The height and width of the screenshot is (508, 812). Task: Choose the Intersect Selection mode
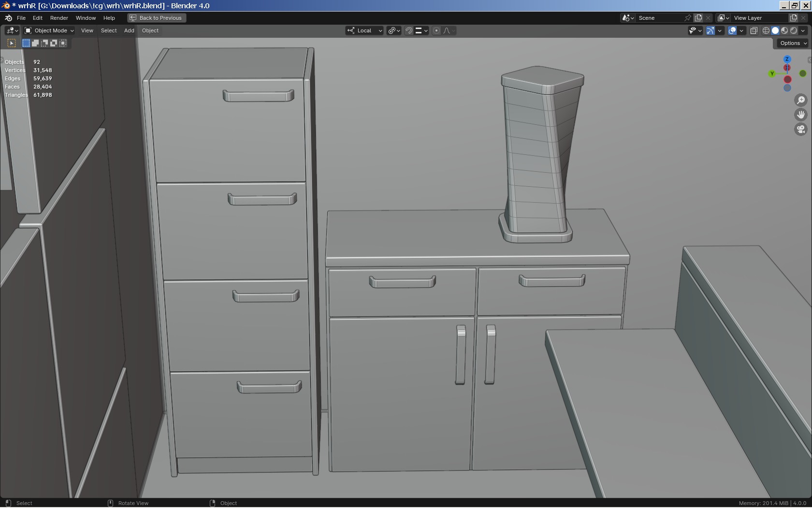coord(63,43)
